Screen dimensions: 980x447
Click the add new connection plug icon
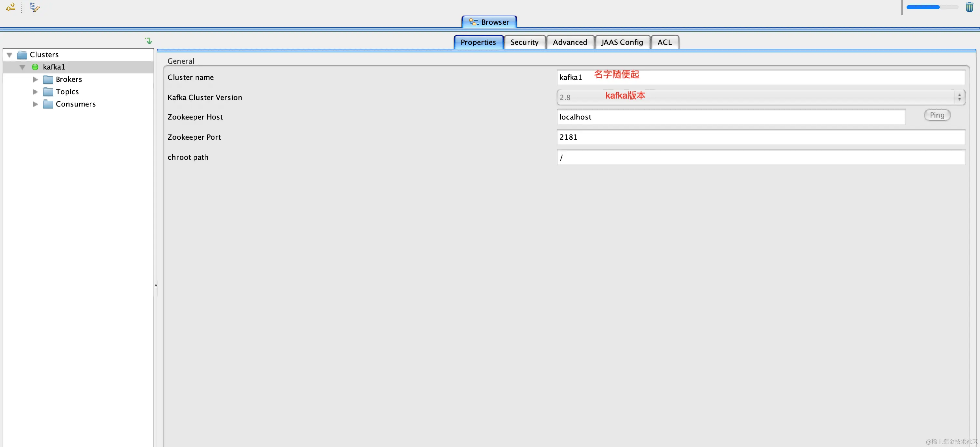point(11,7)
